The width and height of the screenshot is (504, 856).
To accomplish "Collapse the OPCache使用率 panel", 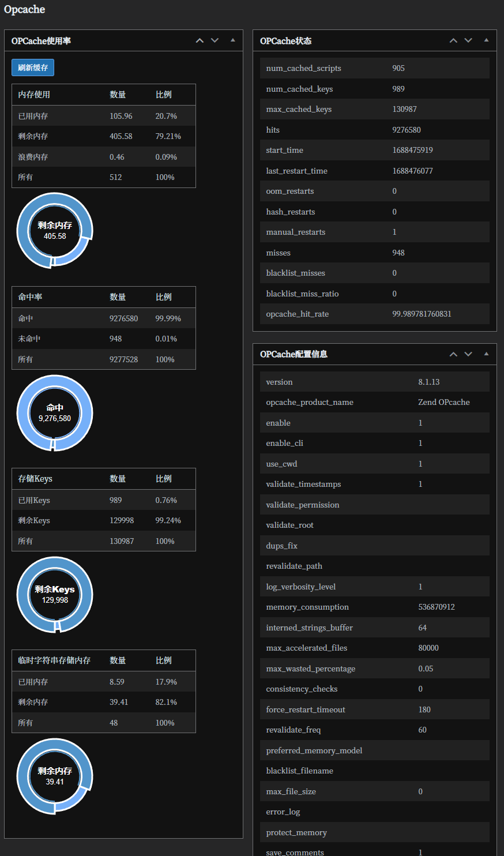I will (232, 40).
